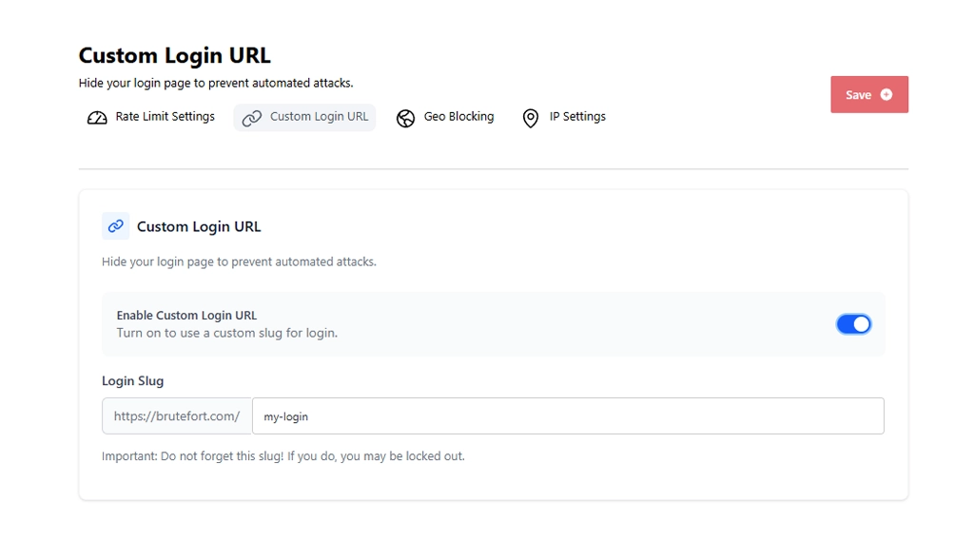The width and height of the screenshot is (974, 560).
Task: Click the globe icon for Geo Blocking
Action: (405, 118)
